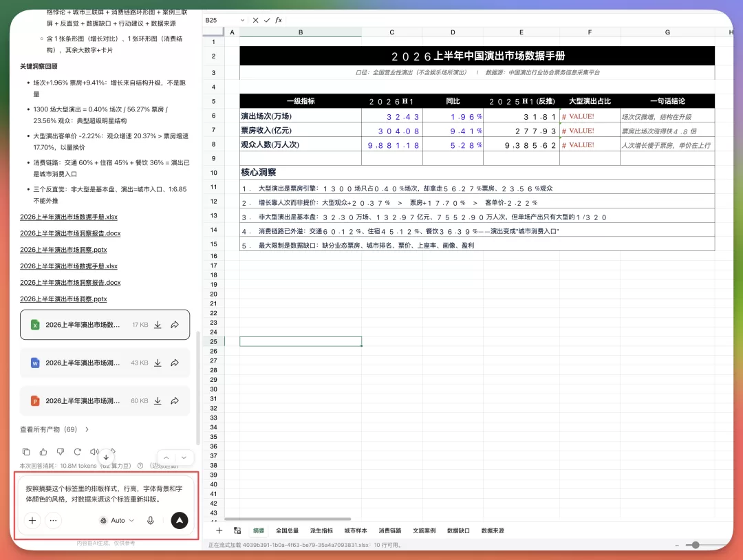Open the xlsx file card 2026上半年演出市场数…
The height and width of the screenshot is (560, 743).
pyautogui.click(x=105, y=325)
